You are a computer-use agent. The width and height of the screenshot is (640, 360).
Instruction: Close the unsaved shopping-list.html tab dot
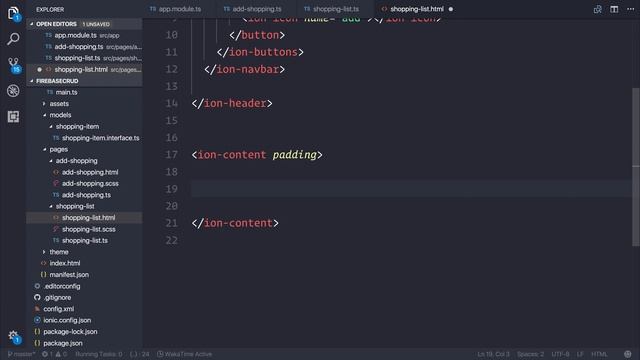pos(451,9)
